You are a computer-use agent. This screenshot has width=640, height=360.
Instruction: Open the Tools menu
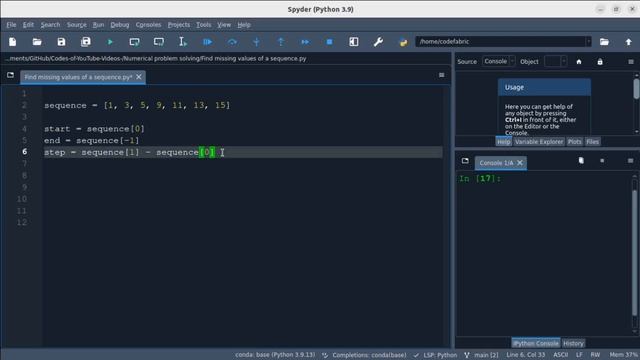coord(204,25)
